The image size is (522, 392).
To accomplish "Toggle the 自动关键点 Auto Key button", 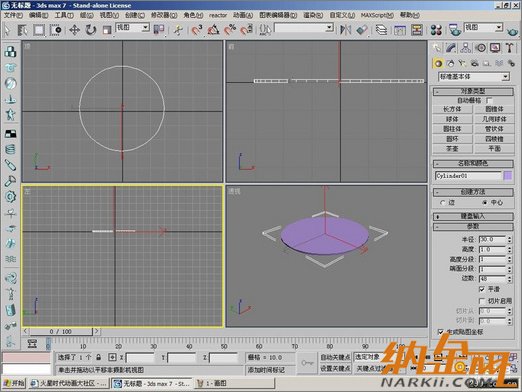I will click(x=335, y=357).
